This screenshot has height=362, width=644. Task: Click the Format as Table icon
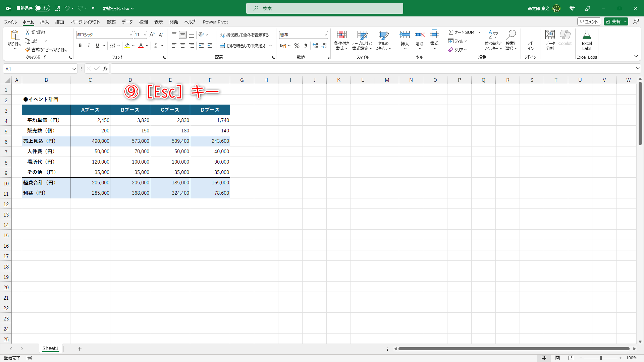click(362, 35)
